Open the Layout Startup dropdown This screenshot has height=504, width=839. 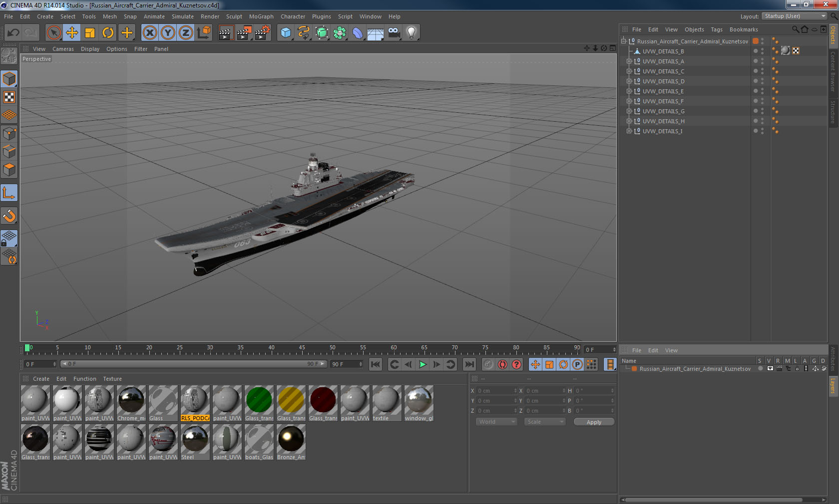(x=795, y=16)
